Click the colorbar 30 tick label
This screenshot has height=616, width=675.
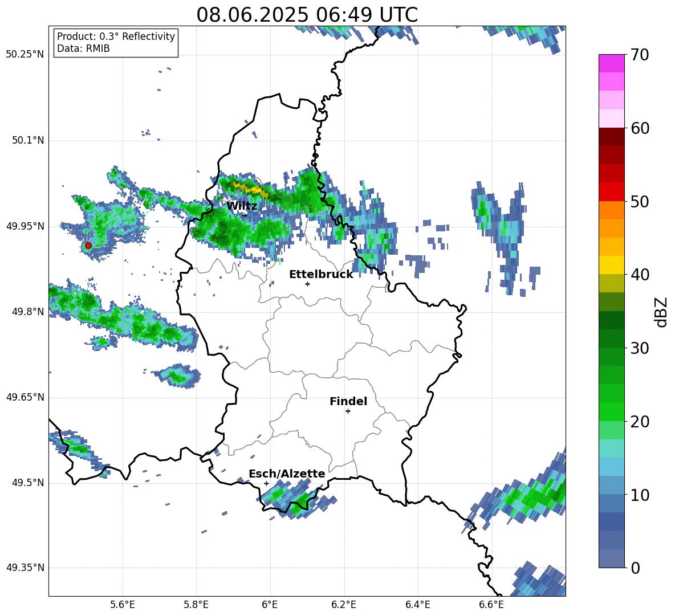pos(640,348)
